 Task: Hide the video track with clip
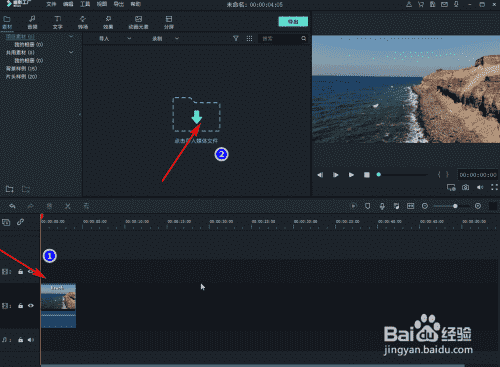coord(31,305)
